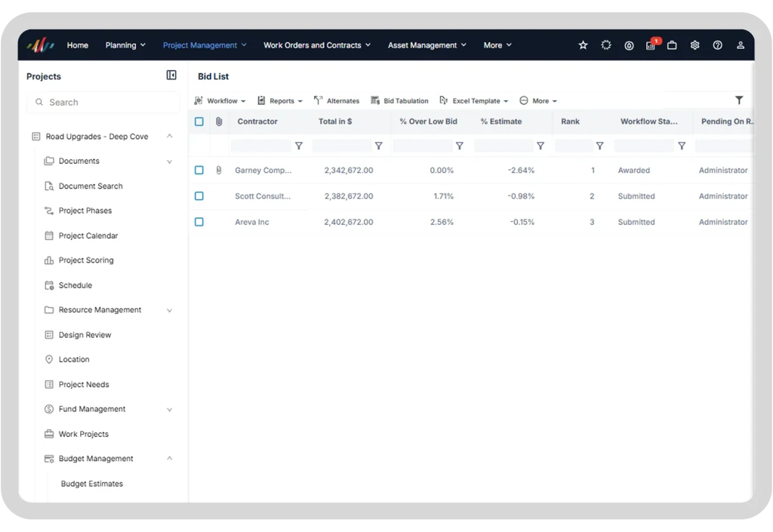Click the Alternates toolbar button
Image resolution: width=773 pixels, height=532 pixels.
coord(337,100)
